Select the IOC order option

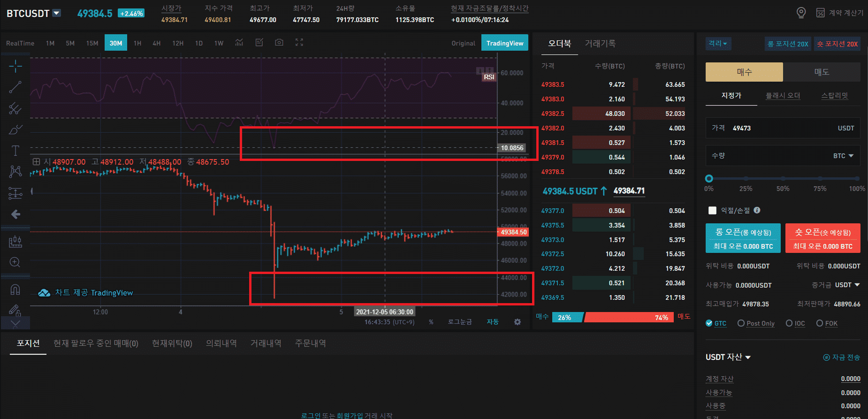coord(795,323)
